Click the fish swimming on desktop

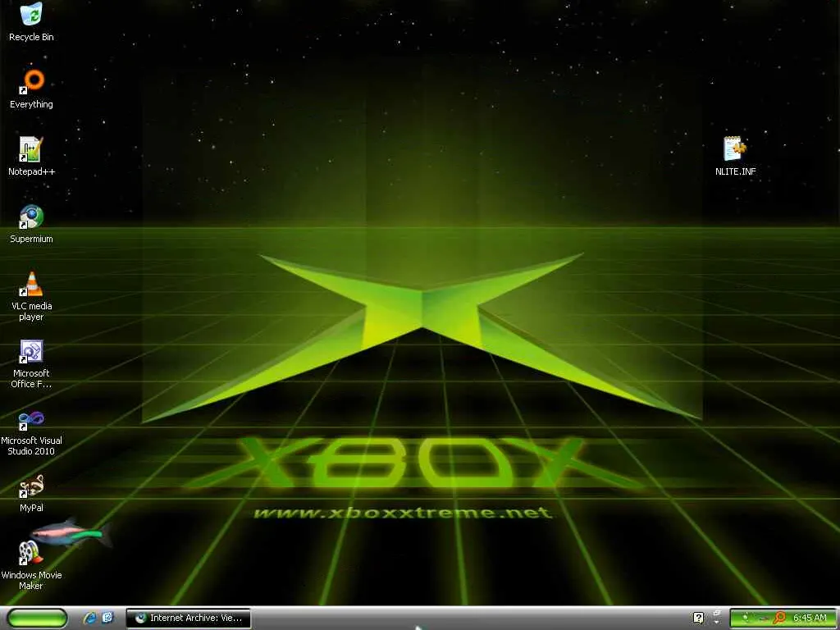(x=72, y=532)
